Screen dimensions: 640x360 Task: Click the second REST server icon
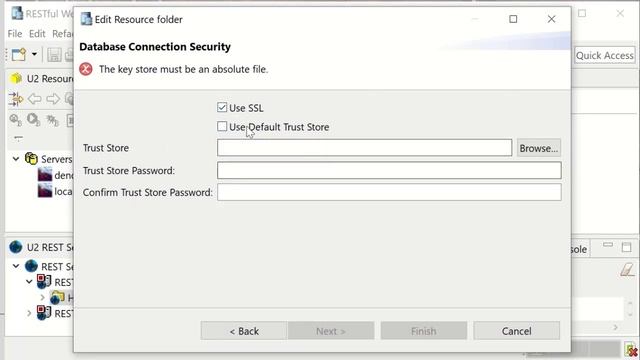click(x=44, y=313)
